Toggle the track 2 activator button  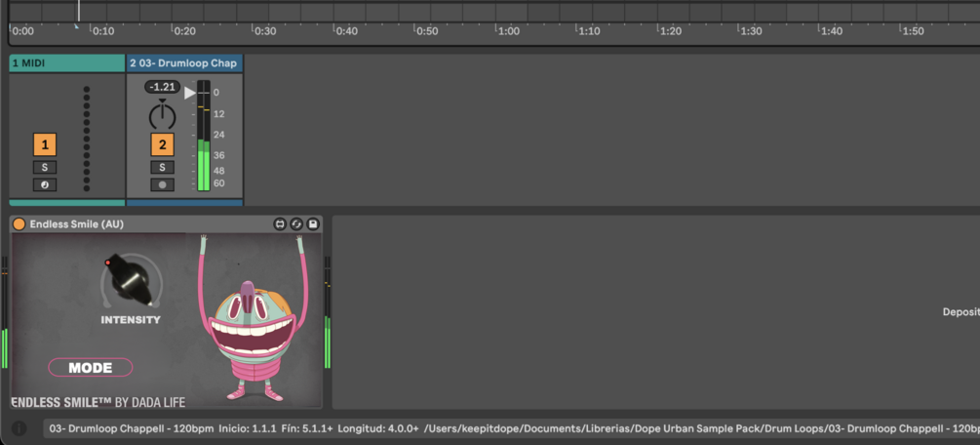pyautogui.click(x=163, y=145)
